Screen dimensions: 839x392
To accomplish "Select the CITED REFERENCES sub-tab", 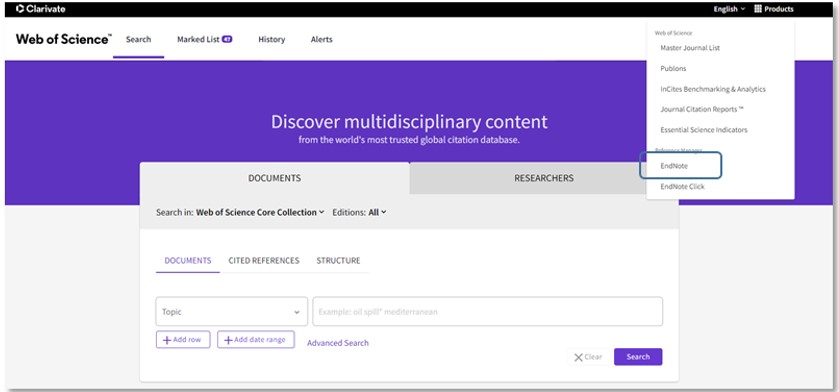I will (264, 260).
